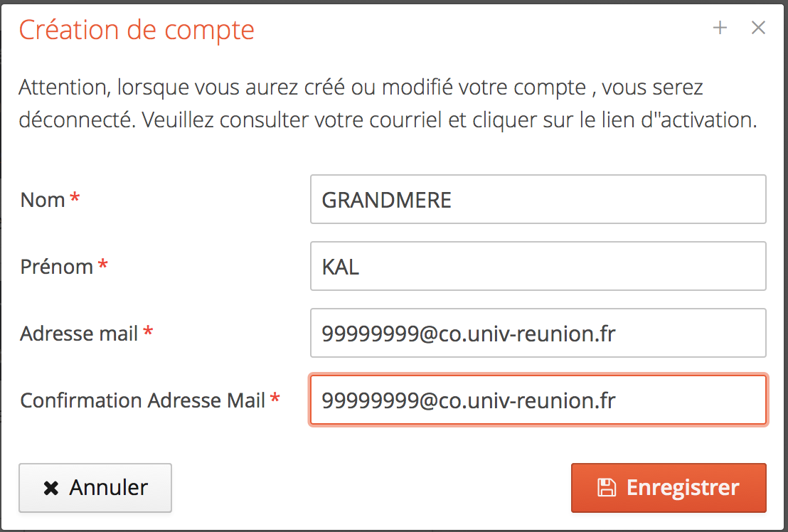Click into the Adresse mail input
The width and height of the screenshot is (788, 532).
(x=538, y=333)
